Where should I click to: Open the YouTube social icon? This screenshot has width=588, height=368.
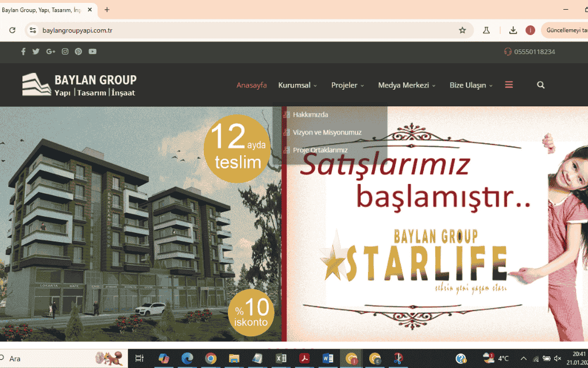[x=92, y=52]
